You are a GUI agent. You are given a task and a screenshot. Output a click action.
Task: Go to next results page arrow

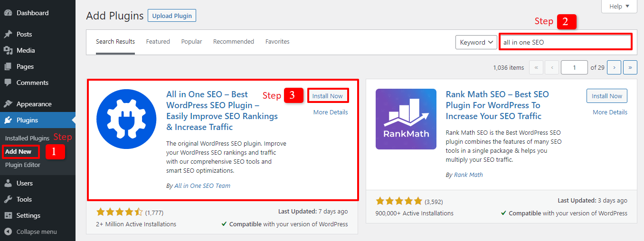click(x=614, y=68)
